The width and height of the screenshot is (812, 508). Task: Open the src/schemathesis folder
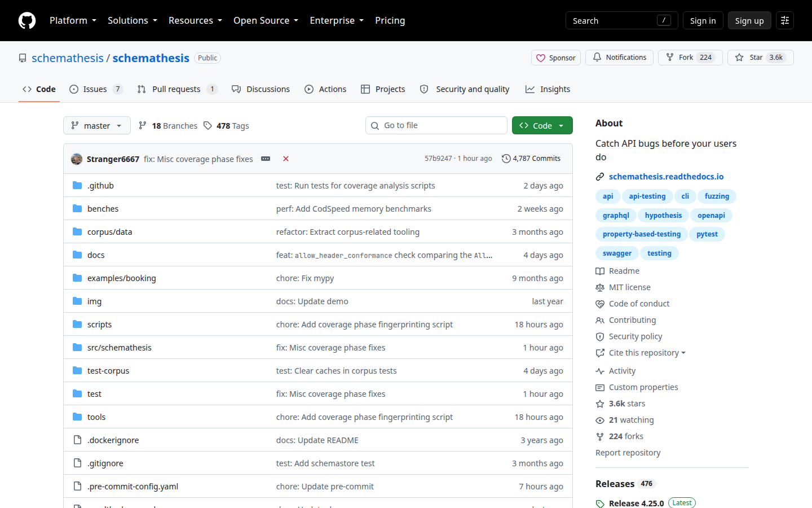tap(119, 348)
